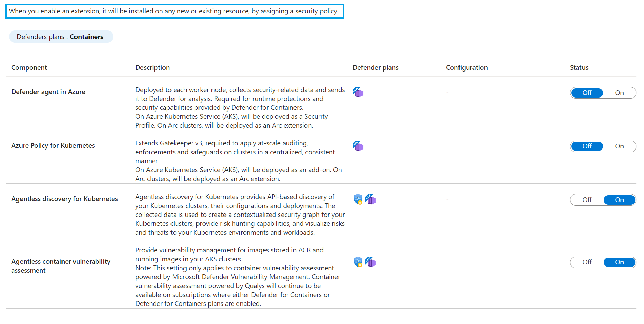Click the Agentless discovery description paragraph
The image size is (644, 324).
click(x=240, y=215)
